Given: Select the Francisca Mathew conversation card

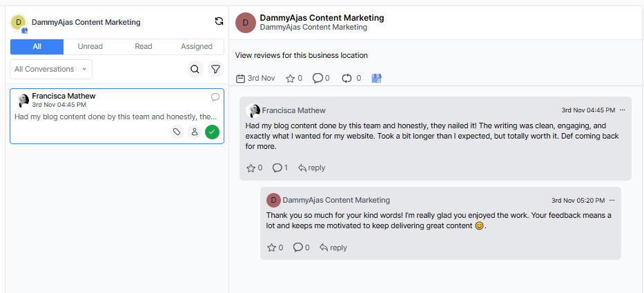Looking at the screenshot, I should pos(117,116).
